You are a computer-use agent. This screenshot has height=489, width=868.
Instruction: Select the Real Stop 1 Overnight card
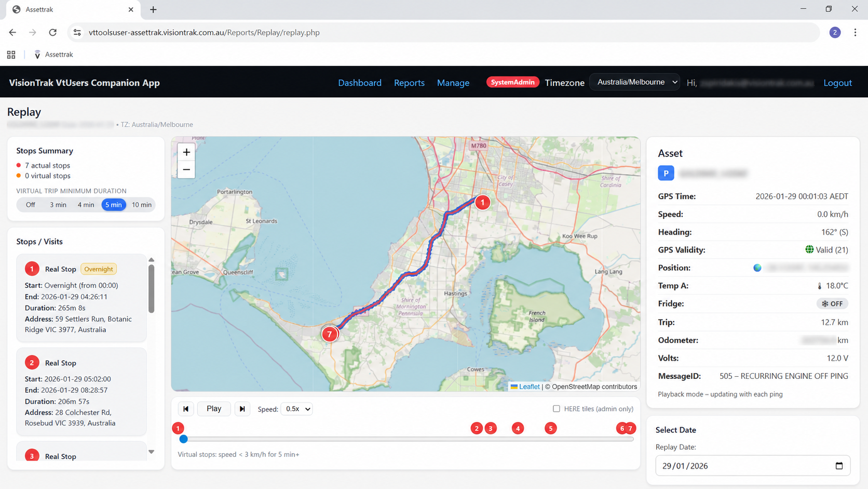(82, 298)
